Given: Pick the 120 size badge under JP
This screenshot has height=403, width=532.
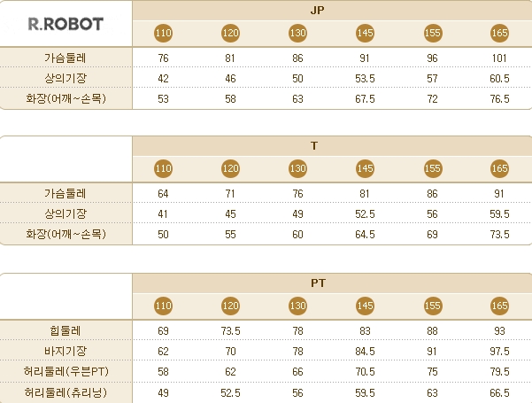Looking at the screenshot, I should click(230, 33).
